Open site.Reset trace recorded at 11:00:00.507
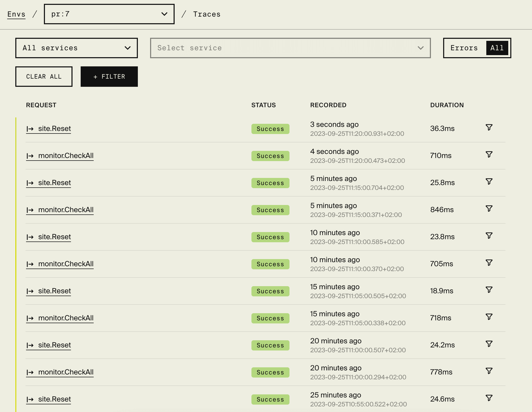Viewport: 532px width, 412px height. (x=49, y=345)
